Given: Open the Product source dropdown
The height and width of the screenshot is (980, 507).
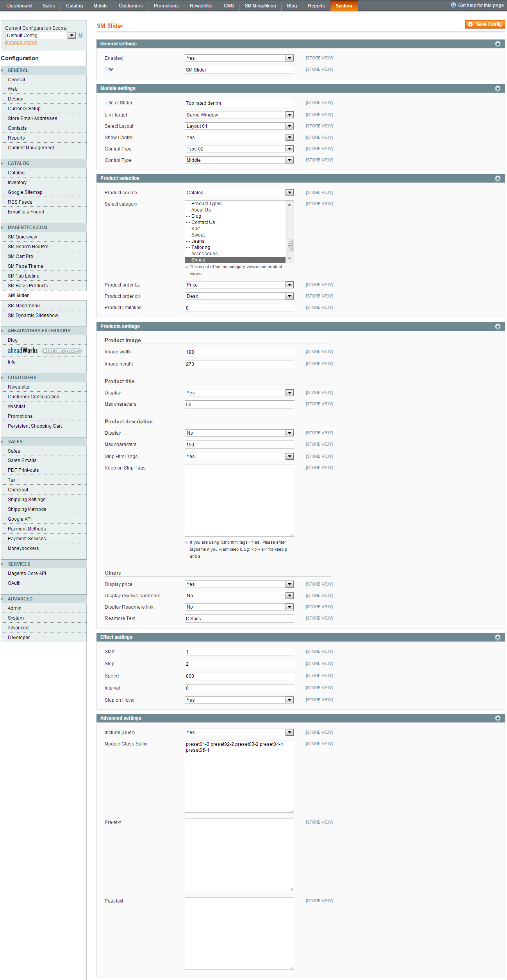Looking at the screenshot, I should [x=239, y=193].
